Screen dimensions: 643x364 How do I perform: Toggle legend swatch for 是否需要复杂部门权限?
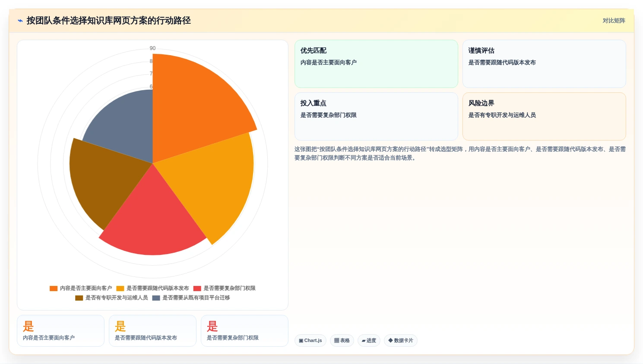pyautogui.click(x=197, y=289)
